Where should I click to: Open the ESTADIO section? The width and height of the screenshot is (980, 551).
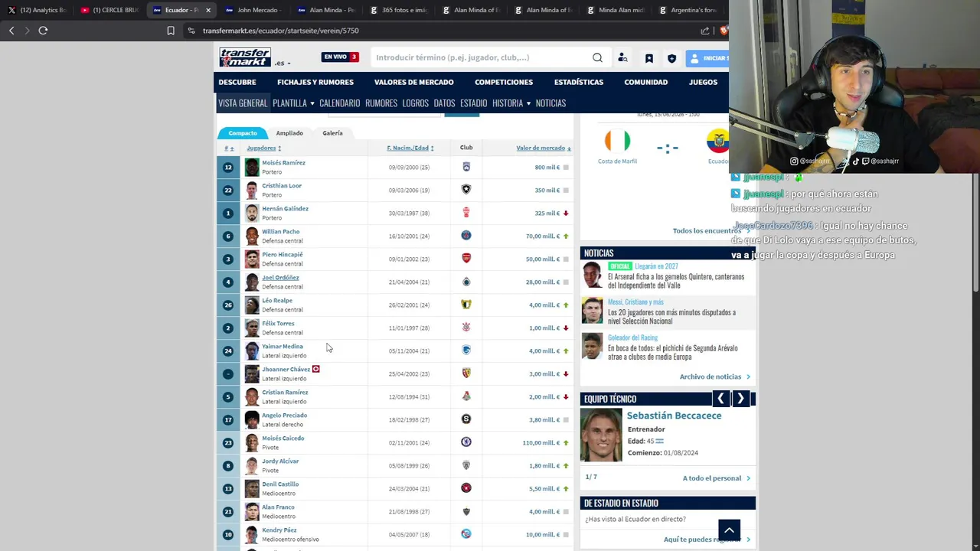(x=474, y=103)
